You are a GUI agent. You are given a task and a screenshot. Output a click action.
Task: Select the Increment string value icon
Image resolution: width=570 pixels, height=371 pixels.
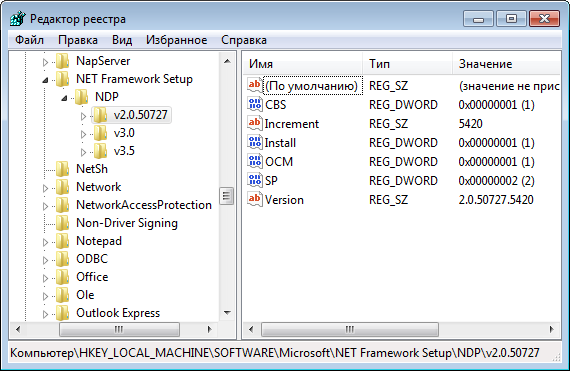point(254,123)
